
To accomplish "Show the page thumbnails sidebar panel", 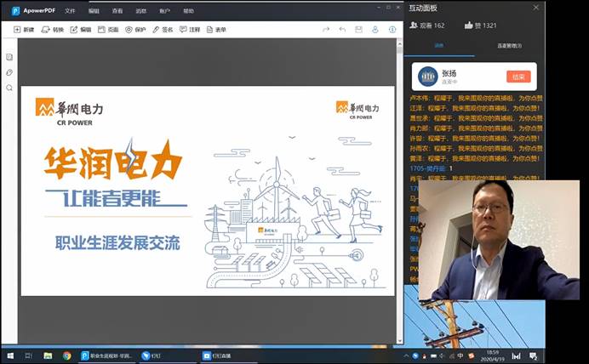I will (x=9, y=57).
